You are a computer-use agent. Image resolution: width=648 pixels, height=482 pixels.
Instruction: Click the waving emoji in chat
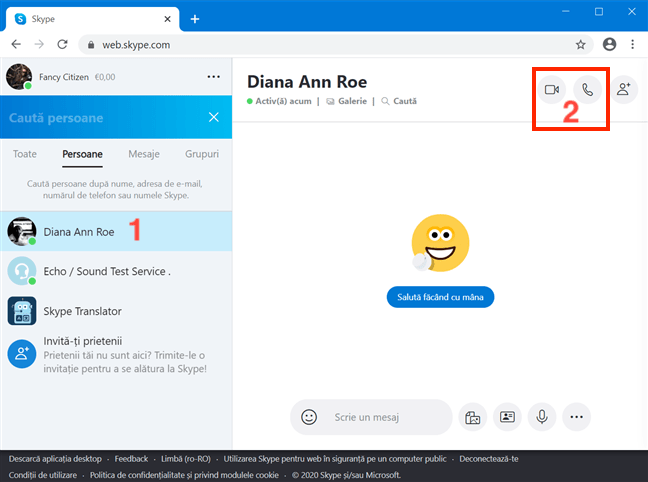[x=440, y=243]
